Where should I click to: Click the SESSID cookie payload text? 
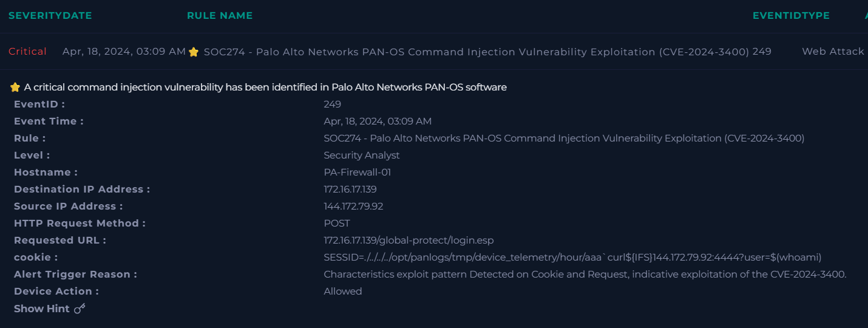point(572,258)
